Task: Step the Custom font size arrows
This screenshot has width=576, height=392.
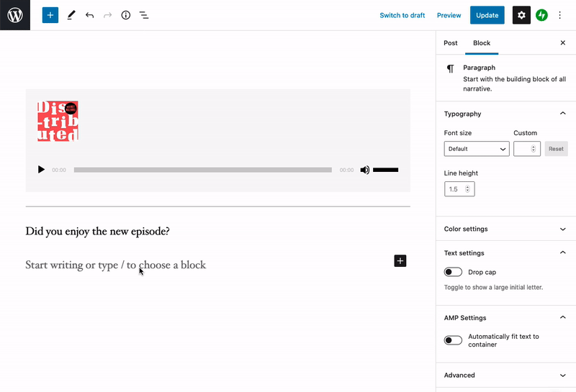Action: point(534,149)
